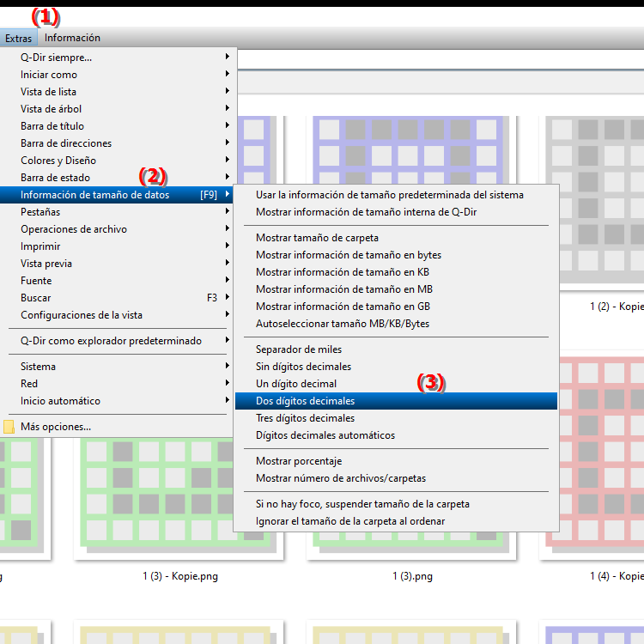Select the 1 (4) - Kopie file label
The height and width of the screenshot is (644, 644).
tap(617, 576)
